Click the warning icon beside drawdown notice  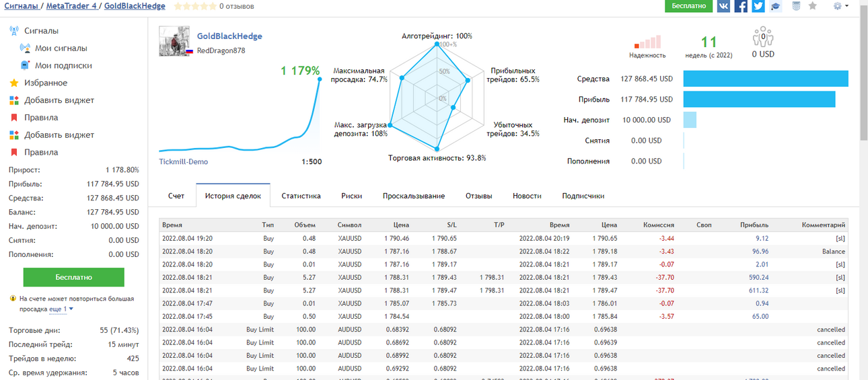[13, 299]
